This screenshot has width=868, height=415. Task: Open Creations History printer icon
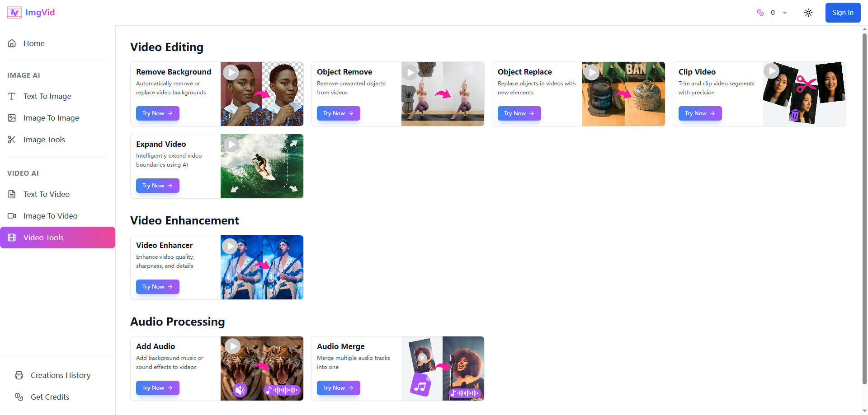(19, 375)
